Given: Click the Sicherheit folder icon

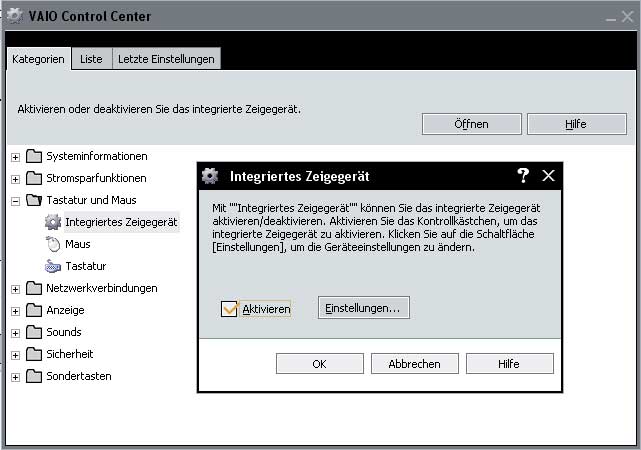Looking at the screenshot, I should (34, 354).
